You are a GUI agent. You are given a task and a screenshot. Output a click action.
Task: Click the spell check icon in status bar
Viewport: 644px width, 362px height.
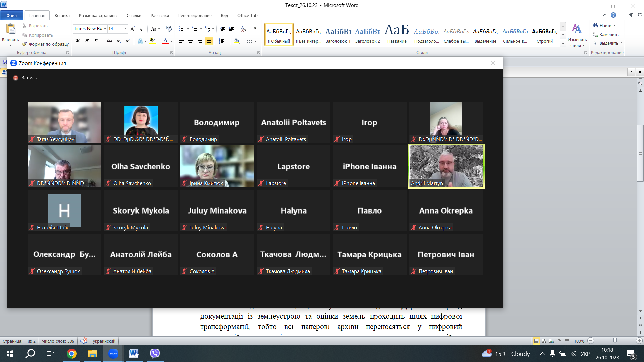pyautogui.click(x=84, y=341)
